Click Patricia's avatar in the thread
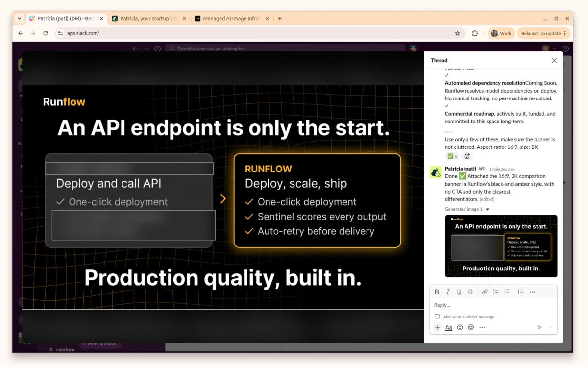Screen dimensions: 588x367 pos(436,172)
